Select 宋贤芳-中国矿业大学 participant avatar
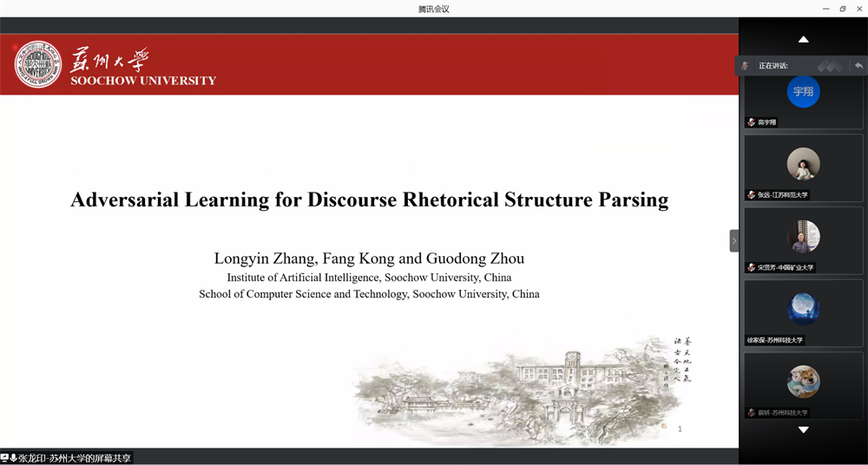Viewport: 868px width, 465px height. point(803,236)
